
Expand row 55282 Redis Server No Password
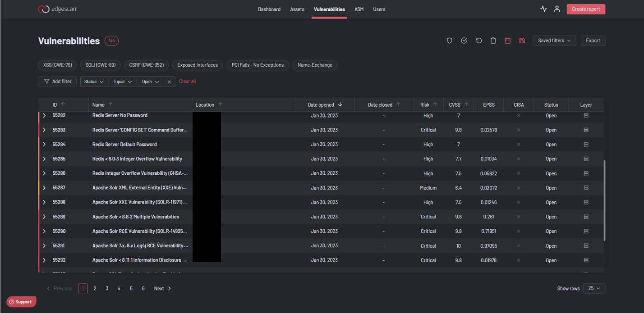pyautogui.click(x=44, y=115)
